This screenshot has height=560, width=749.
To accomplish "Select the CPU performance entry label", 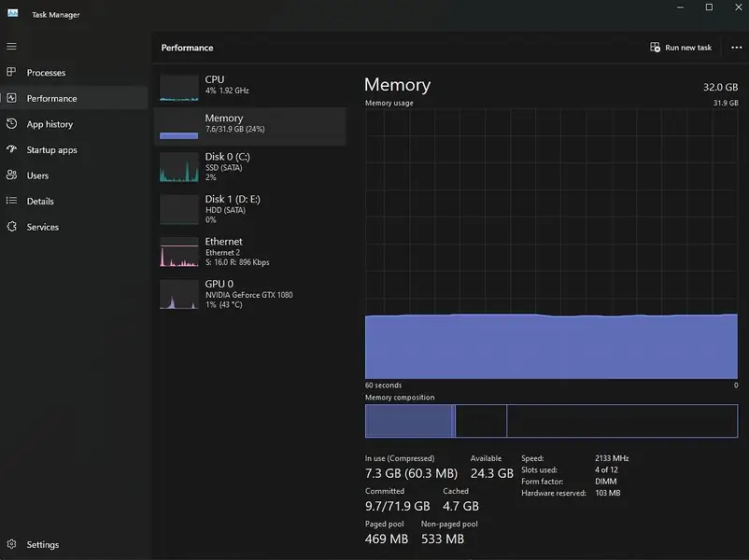I will tap(215, 79).
